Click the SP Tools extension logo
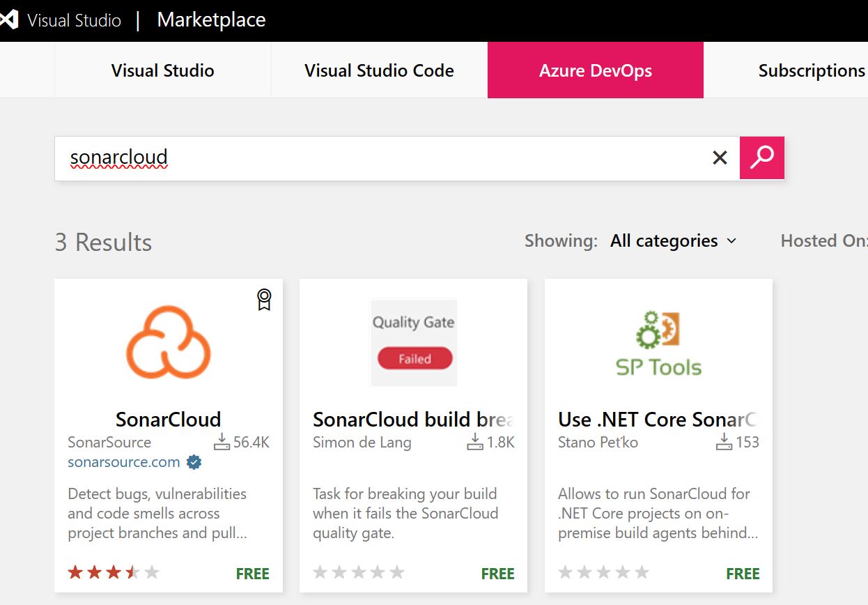This screenshot has width=868, height=605. 658,343
